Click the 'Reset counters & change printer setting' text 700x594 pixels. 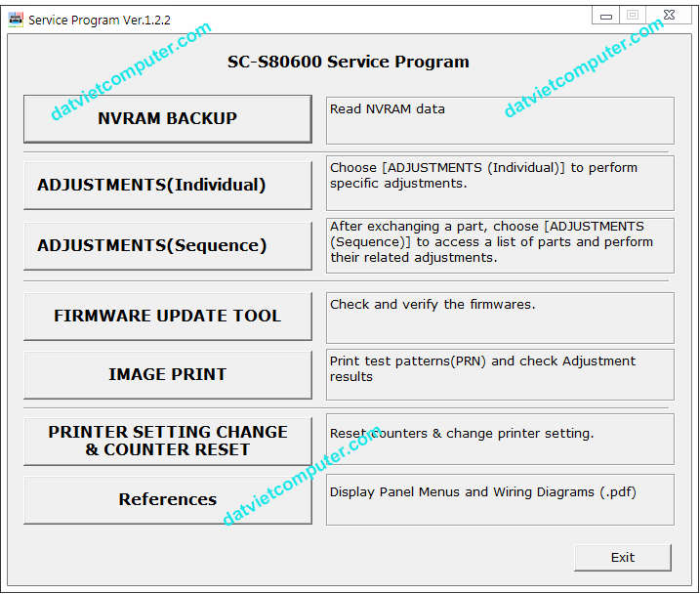click(x=462, y=434)
